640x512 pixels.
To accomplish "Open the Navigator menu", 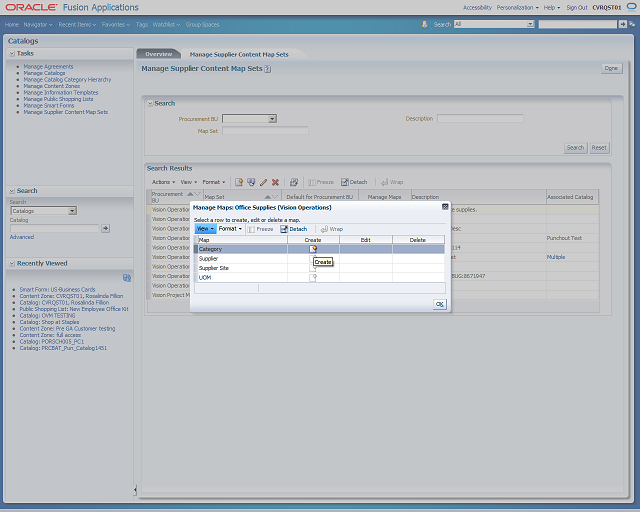I will (38, 24).
